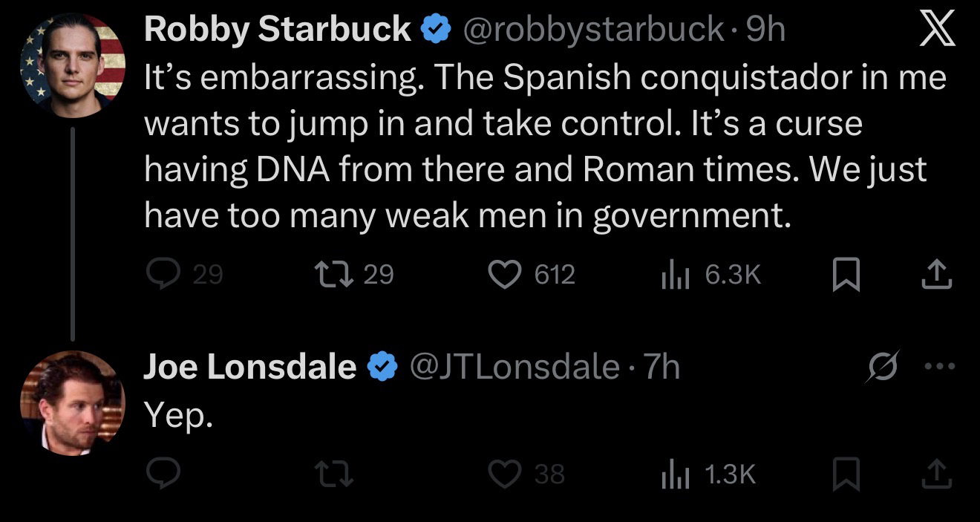The height and width of the screenshot is (522, 980).
Task: Reply to Robby Starbuck's tweet
Action: (162, 275)
